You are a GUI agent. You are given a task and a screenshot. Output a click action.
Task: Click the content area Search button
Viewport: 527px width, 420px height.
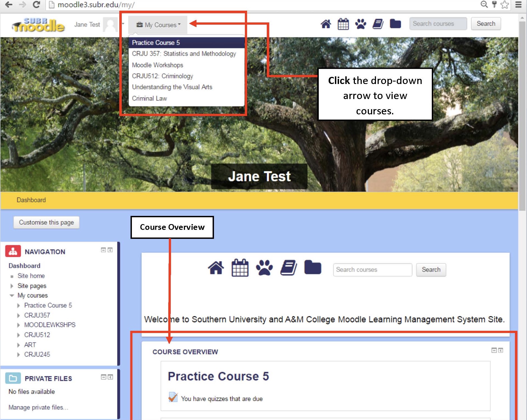click(431, 270)
